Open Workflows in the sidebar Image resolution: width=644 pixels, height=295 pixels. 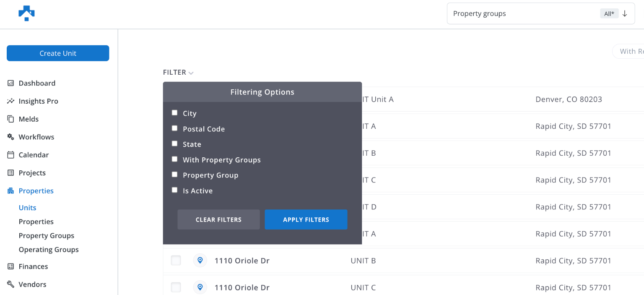[36, 137]
